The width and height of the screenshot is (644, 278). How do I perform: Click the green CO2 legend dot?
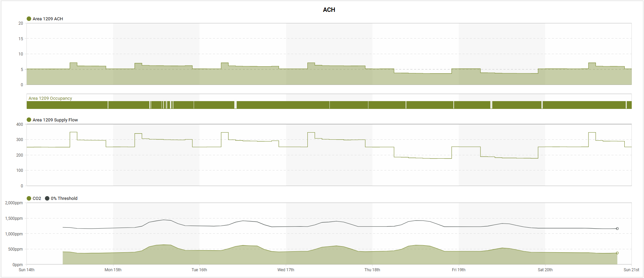pyautogui.click(x=29, y=199)
